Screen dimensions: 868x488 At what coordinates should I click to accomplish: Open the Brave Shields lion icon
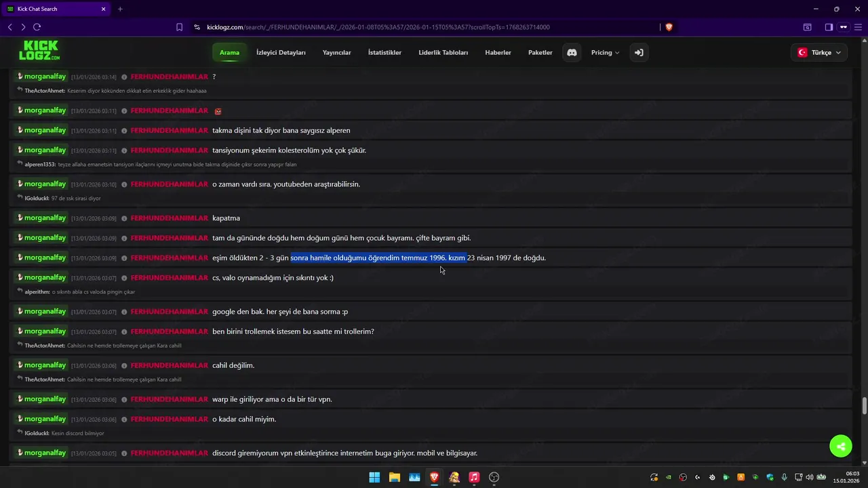coord(669,27)
